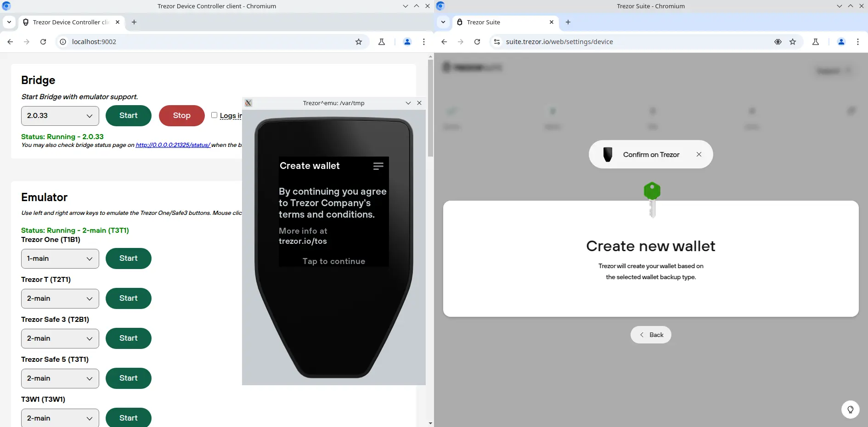Open the Trezor emu window menu icon
Screen dimensions: 868x427
(248, 103)
